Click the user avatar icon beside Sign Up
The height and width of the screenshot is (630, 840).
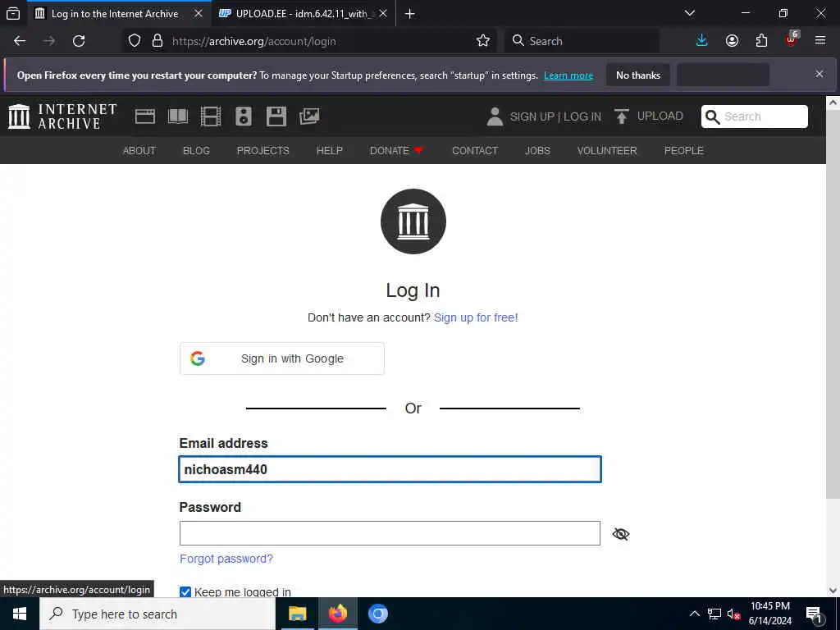pos(495,116)
